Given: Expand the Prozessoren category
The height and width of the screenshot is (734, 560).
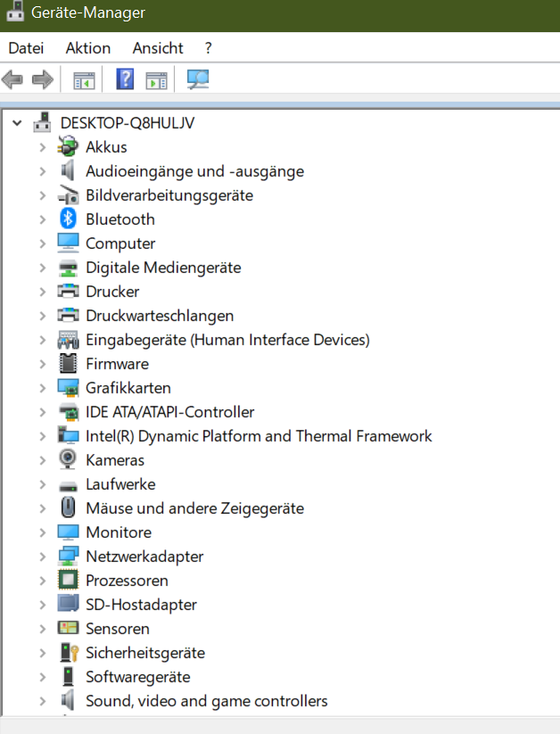Looking at the screenshot, I should (42, 581).
